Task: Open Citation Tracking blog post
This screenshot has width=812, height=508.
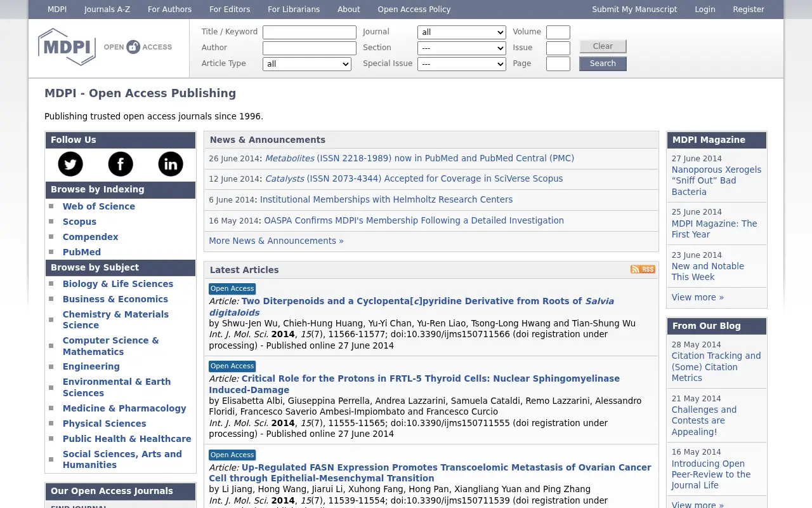Action: pos(716,367)
